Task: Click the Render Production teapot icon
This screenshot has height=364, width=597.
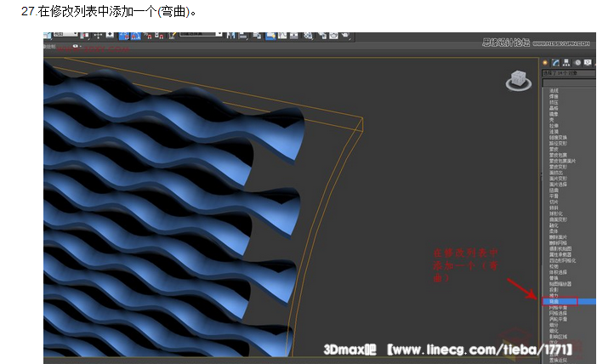Action: 345,36
